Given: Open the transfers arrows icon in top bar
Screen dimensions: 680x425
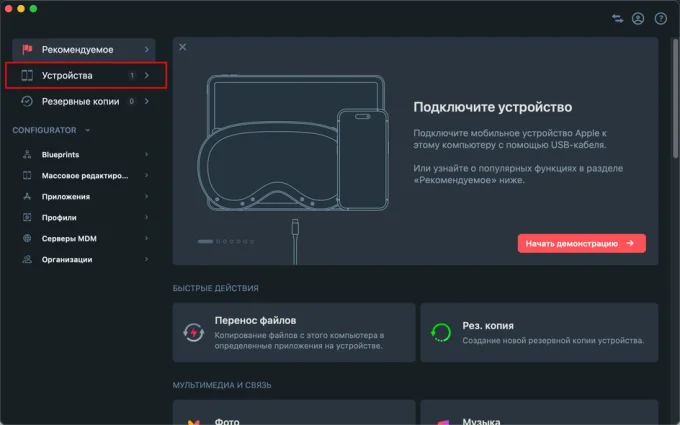Looking at the screenshot, I should point(618,19).
